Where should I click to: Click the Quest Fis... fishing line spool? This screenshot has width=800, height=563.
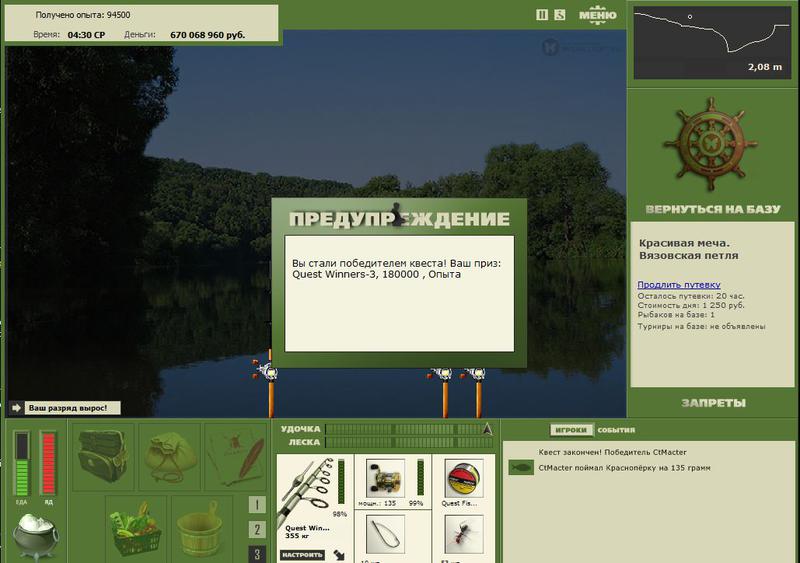coord(464,478)
